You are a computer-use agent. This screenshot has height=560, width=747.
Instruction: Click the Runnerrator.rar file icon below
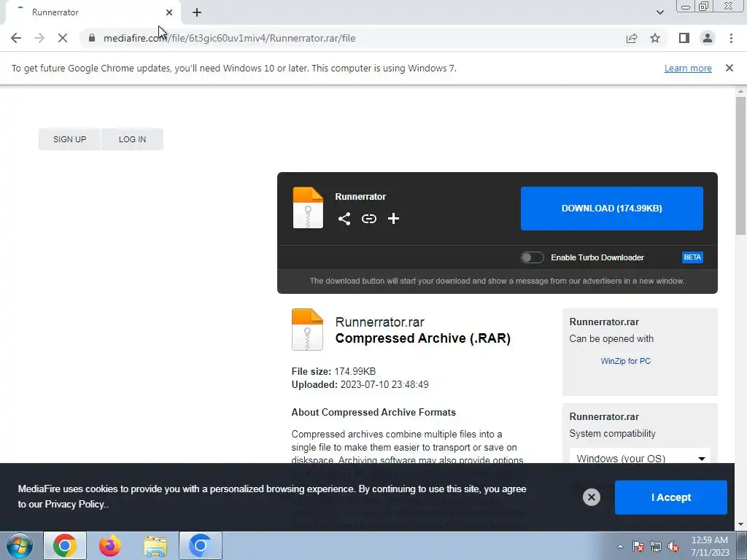307,330
